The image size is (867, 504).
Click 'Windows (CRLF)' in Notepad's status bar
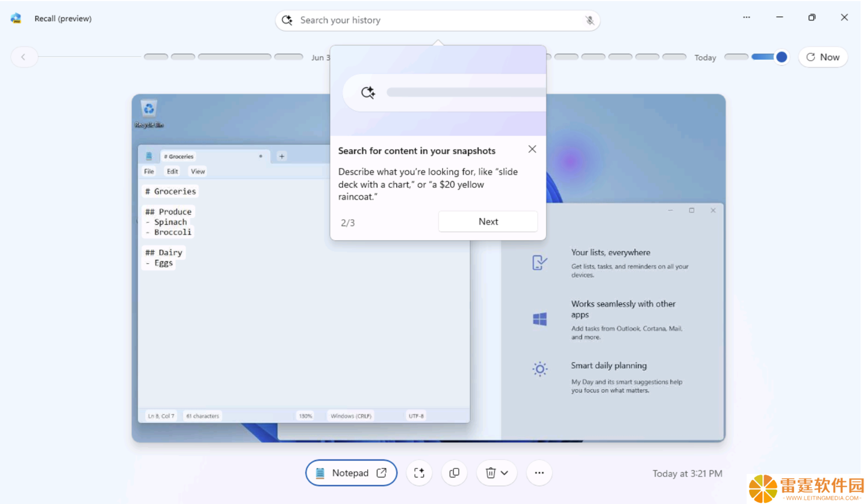point(350,415)
